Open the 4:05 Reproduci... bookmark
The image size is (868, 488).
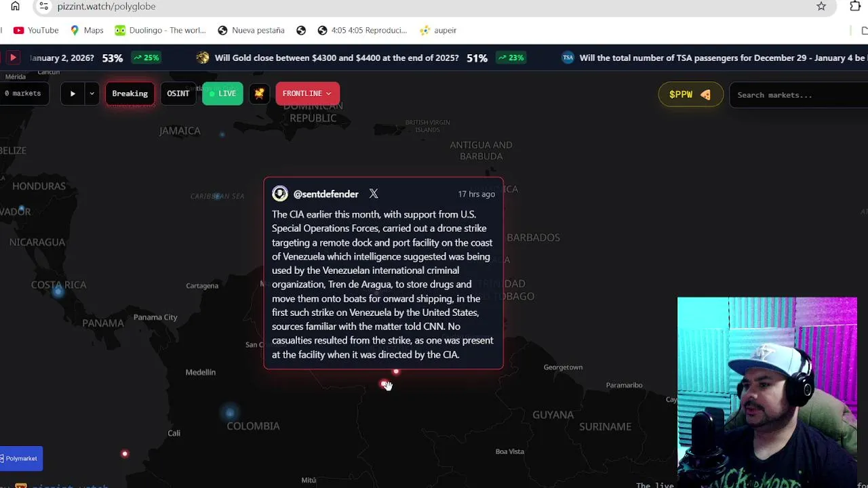coord(362,30)
